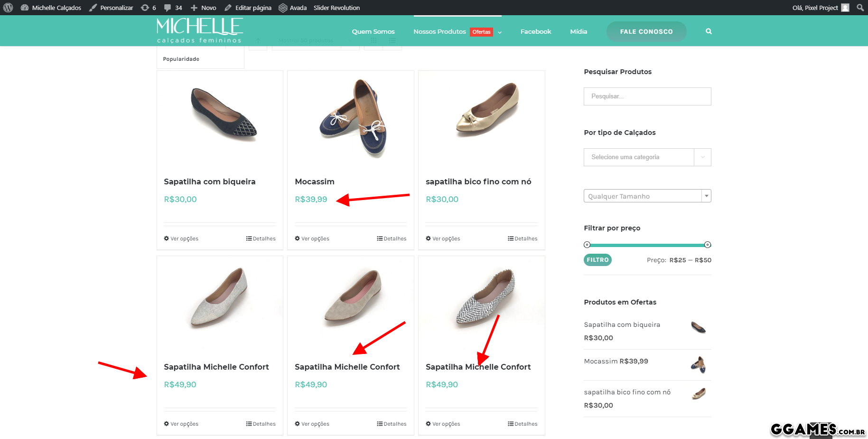Click the Pixel Project user avatar
This screenshot has width=868, height=439.
tap(845, 8)
